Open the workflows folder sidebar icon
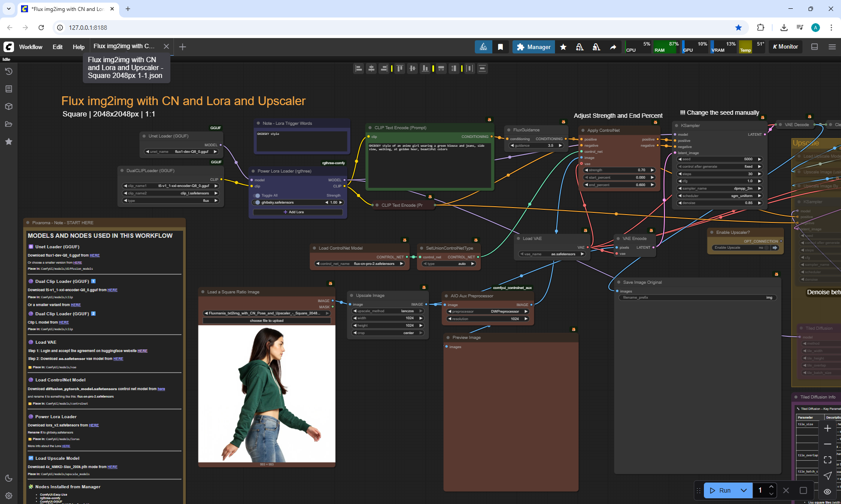This screenshot has width=841, height=504. 9,124
